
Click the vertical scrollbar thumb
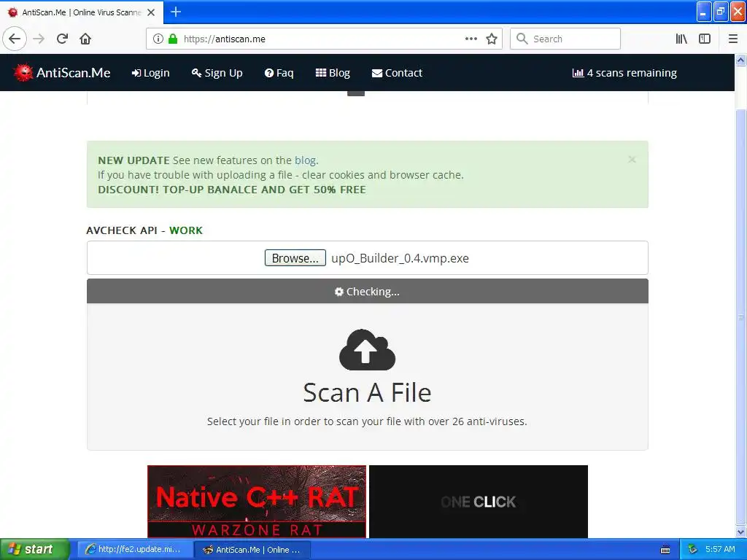click(740, 316)
